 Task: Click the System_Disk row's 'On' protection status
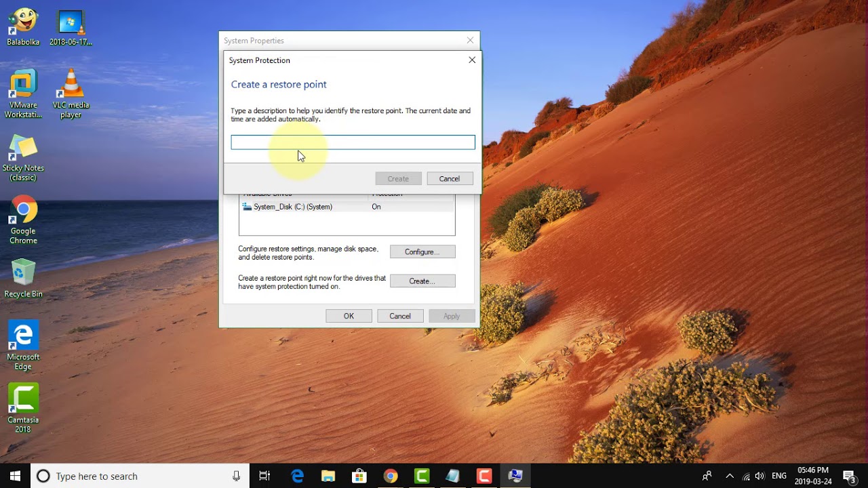point(376,207)
